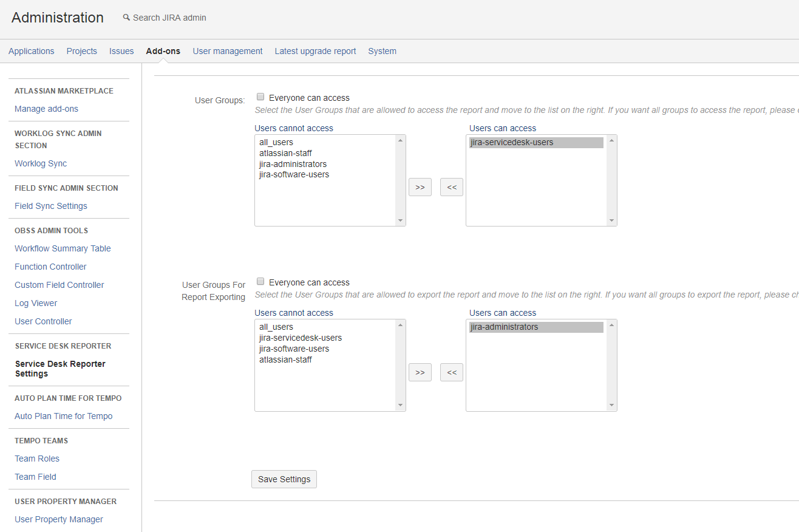Click >> button in User Groups section

420,187
